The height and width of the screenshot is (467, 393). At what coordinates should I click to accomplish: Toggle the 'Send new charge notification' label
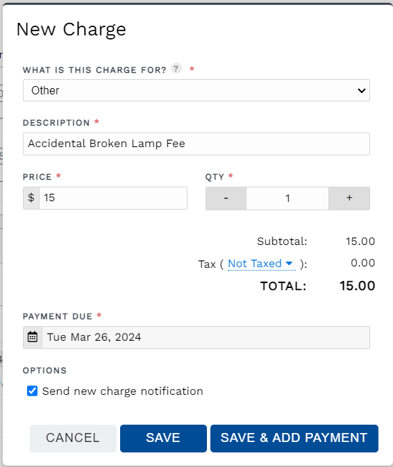[123, 391]
